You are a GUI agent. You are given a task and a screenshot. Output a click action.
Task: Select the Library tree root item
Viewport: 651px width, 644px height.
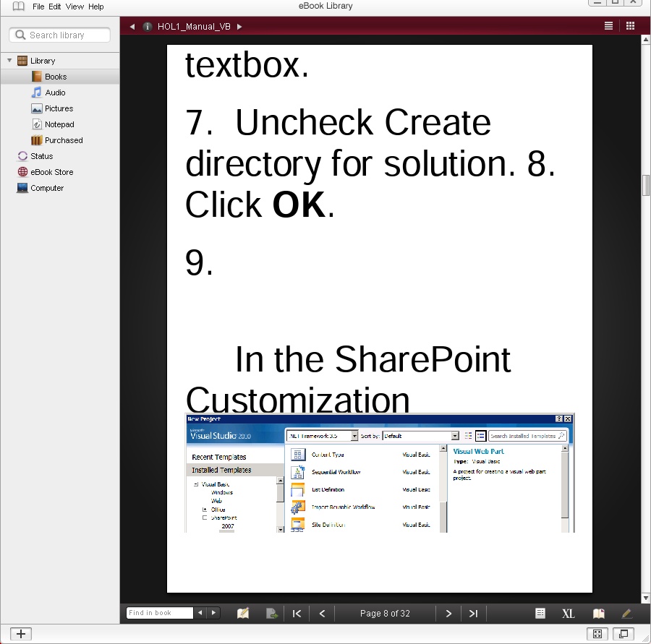pos(43,61)
